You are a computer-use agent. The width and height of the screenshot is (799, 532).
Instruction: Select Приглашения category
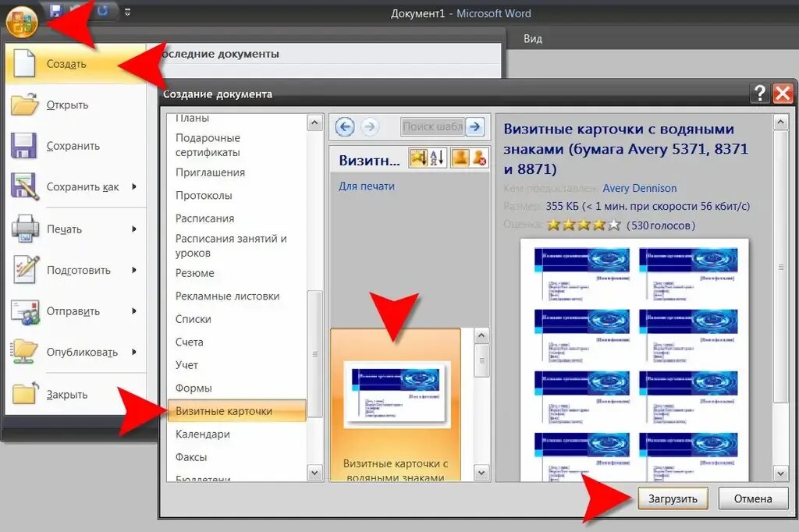point(236,172)
